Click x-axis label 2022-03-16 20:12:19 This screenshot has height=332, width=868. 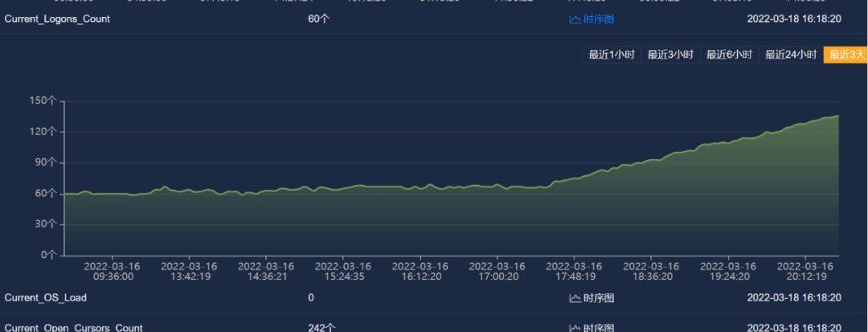[x=805, y=271]
